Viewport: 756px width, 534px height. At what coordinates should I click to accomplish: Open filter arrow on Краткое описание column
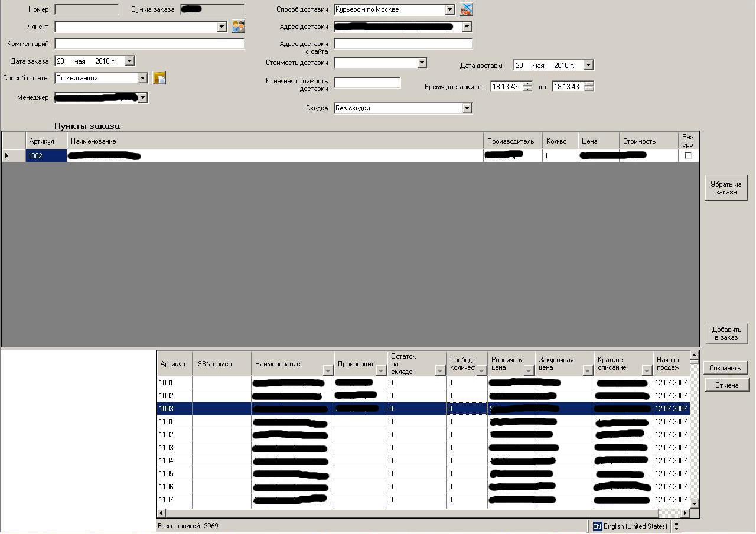click(646, 370)
